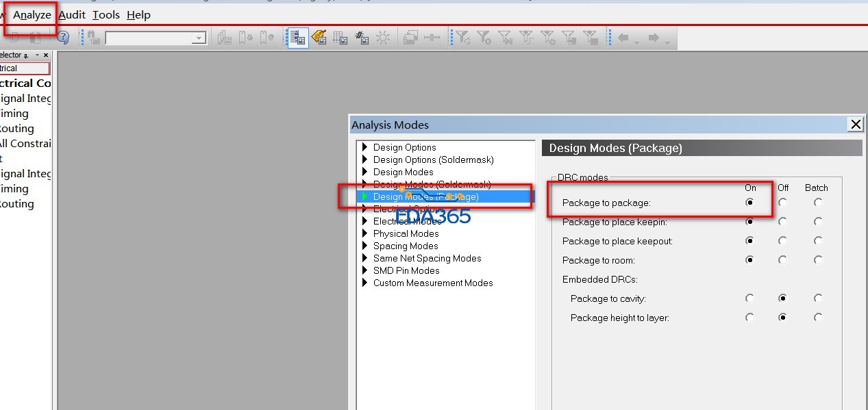
Task: Set Package to room to Off
Action: click(x=782, y=260)
